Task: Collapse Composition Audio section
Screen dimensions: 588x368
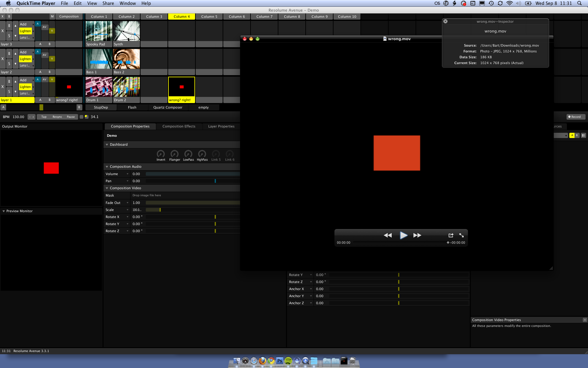Action: [x=107, y=167]
